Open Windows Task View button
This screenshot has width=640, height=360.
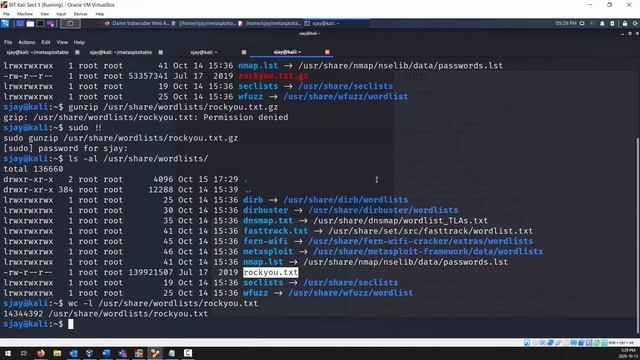click(x=24, y=353)
